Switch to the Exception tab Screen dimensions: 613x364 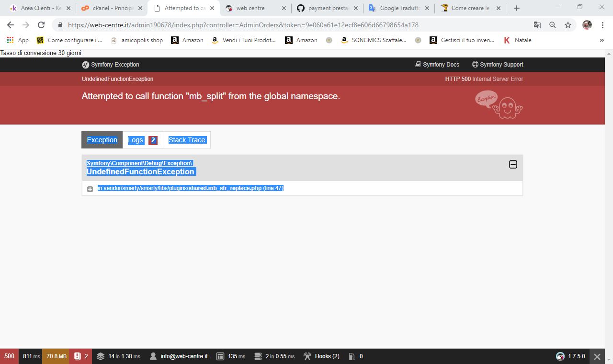tap(102, 140)
